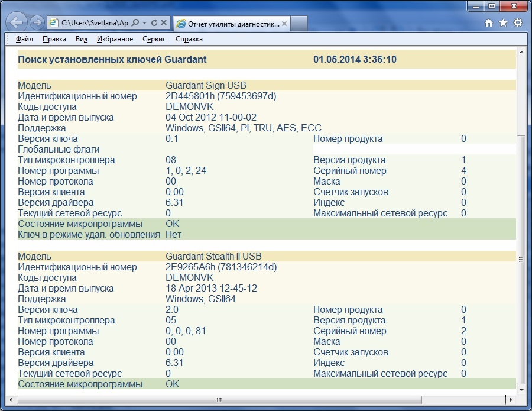The image size is (532, 411).
Task: Click the search magnifier icon in address bar
Action: [135, 23]
